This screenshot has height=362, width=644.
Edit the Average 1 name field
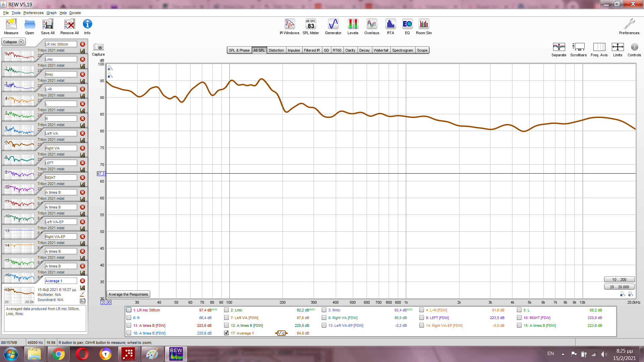click(61, 281)
